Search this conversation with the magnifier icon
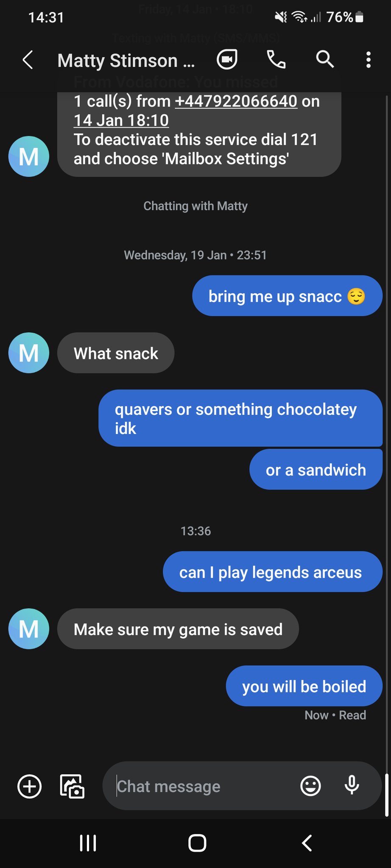 tap(325, 59)
